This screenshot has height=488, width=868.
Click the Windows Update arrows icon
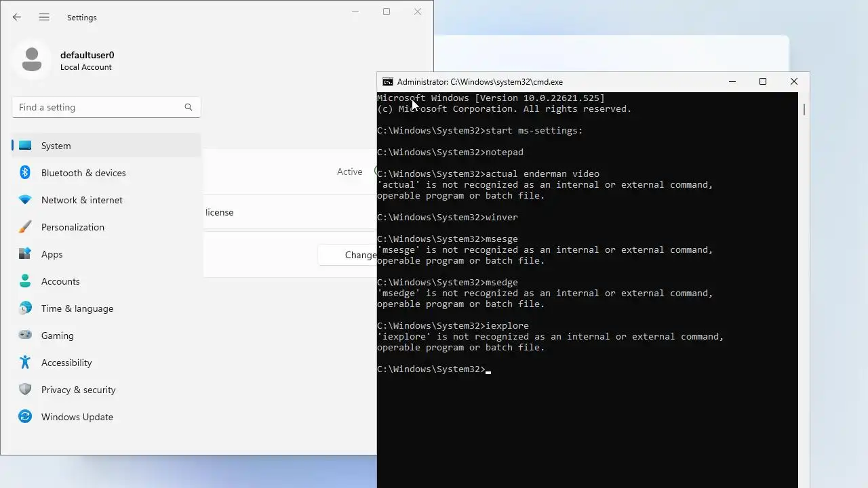click(25, 416)
